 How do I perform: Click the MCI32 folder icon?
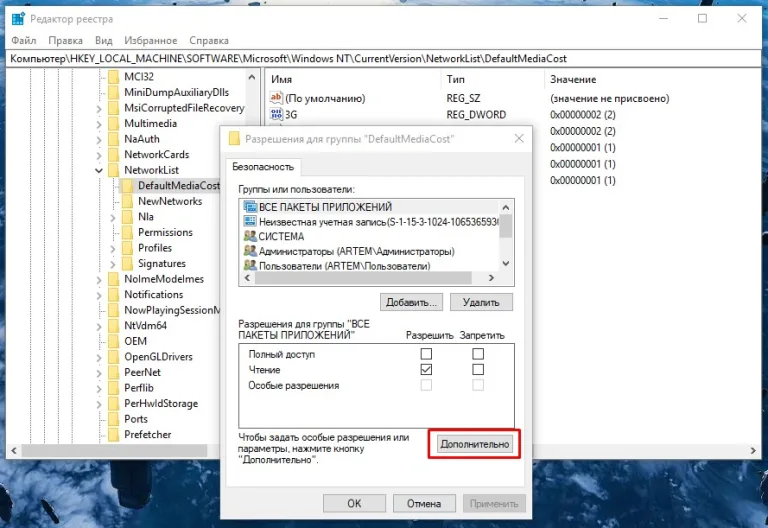point(114,77)
